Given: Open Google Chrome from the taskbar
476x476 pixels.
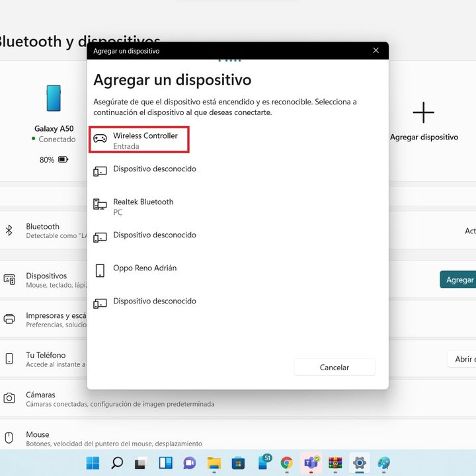Looking at the screenshot, I should point(287,463).
